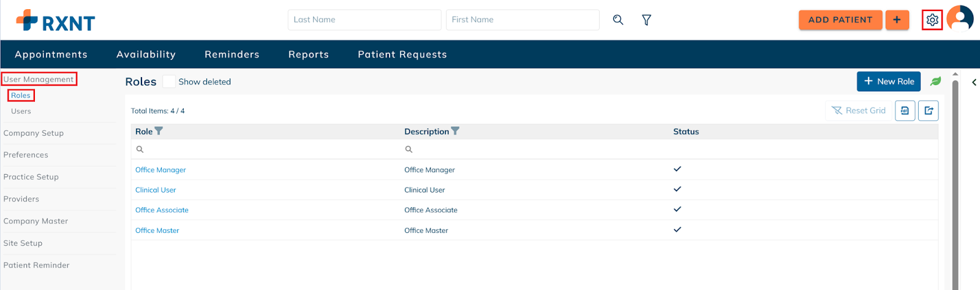Open the Office Manager role link

click(160, 170)
